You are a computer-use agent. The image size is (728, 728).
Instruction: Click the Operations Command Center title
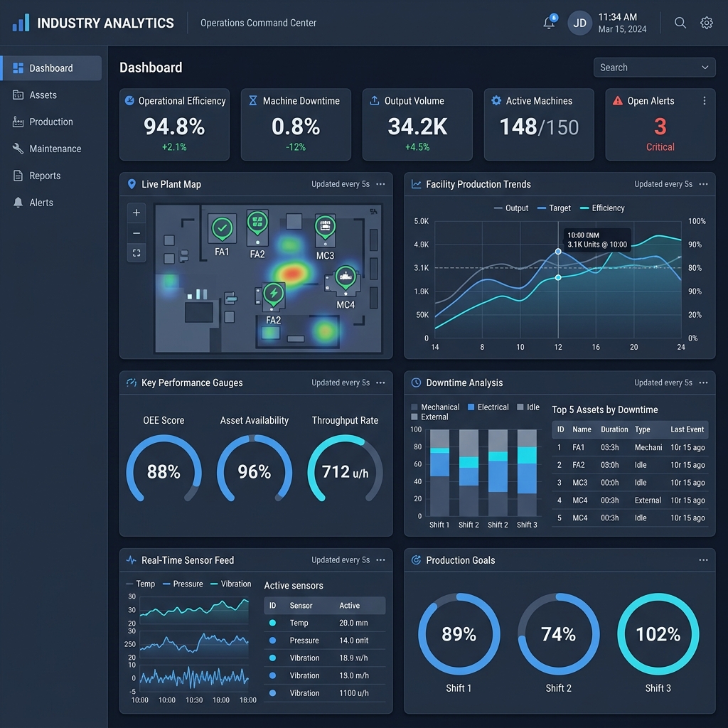(258, 23)
